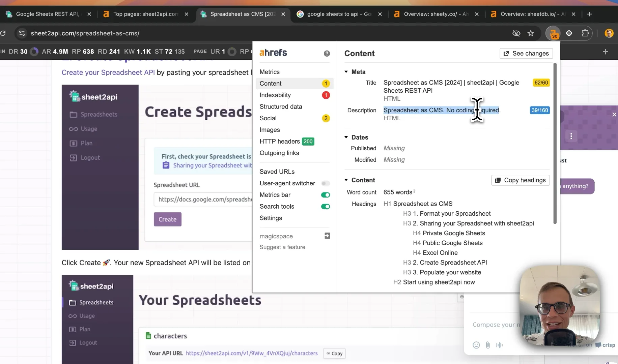Open the browser extensions puzzle icon
Image resolution: width=618 pixels, height=364 pixels.
coord(585,33)
